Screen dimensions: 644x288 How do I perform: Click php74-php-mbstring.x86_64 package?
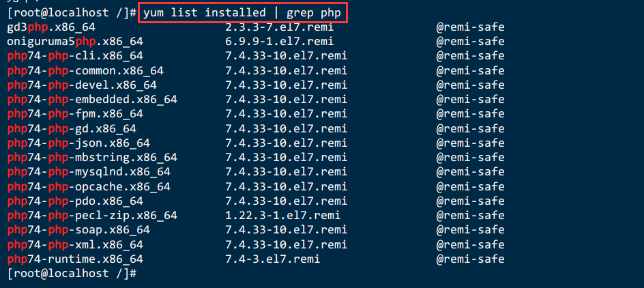tap(92, 158)
